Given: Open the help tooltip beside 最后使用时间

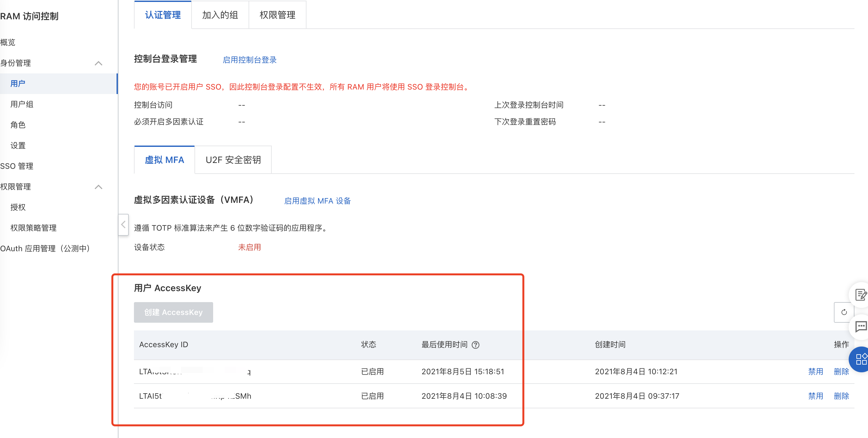Looking at the screenshot, I should point(476,345).
